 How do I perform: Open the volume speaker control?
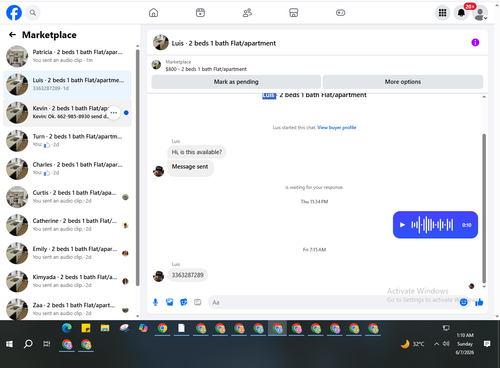pyautogui.click(x=446, y=344)
